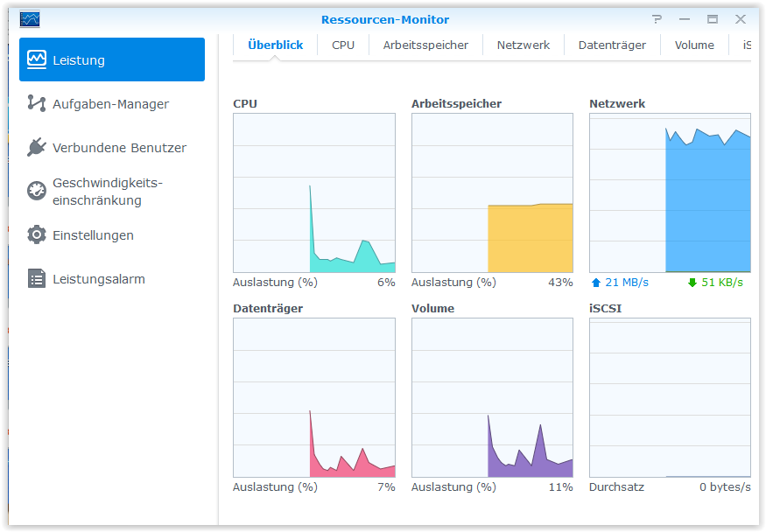Click the iSCSI throughput graph
The height and width of the screenshot is (532, 766).
[670, 398]
